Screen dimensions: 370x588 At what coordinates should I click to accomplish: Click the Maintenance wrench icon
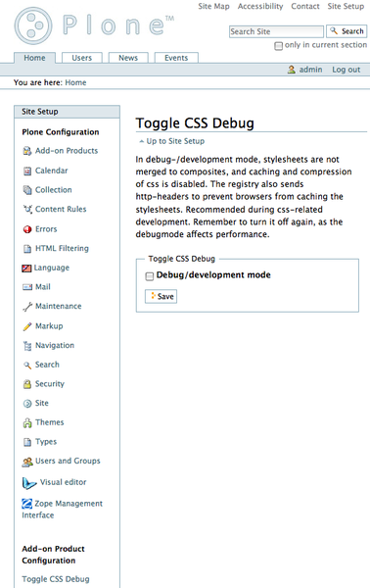(x=27, y=307)
